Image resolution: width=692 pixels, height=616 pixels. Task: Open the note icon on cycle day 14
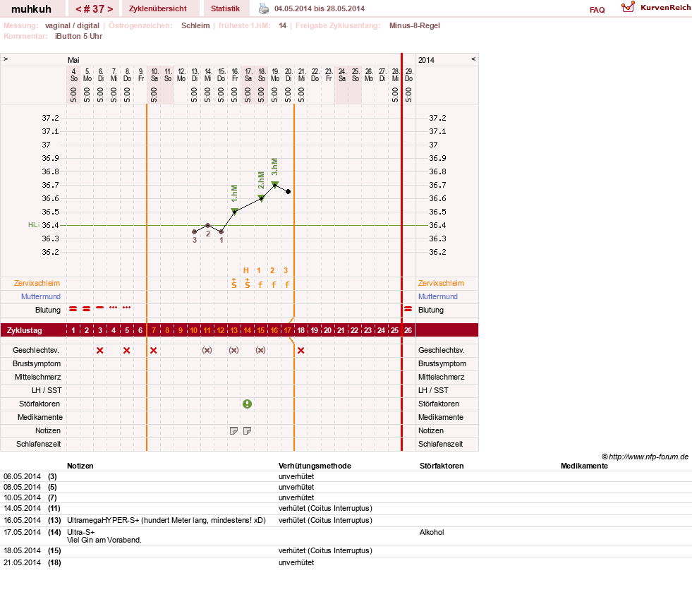tap(247, 430)
